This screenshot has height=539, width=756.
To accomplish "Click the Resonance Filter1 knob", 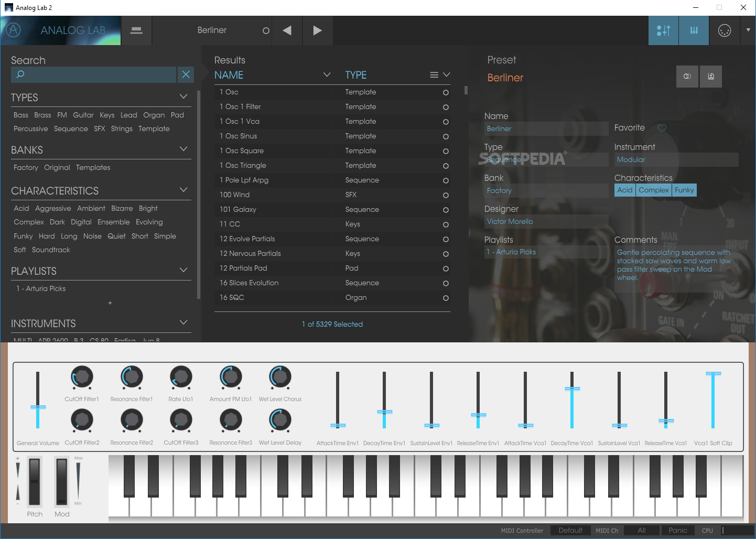I will [x=132, y=376].
